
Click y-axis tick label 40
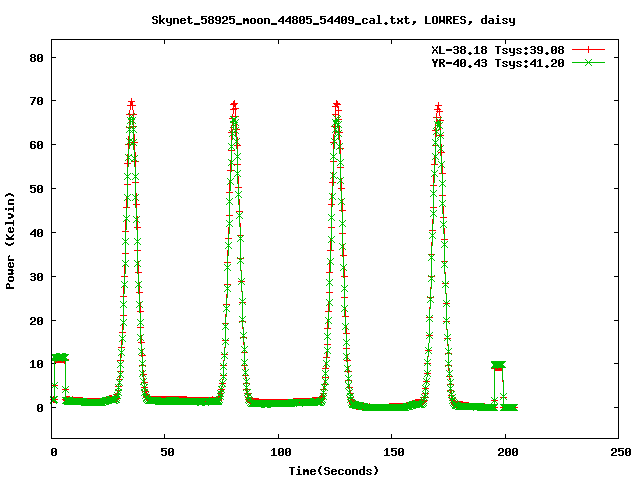pyautogui.click(x=36, y=233)
